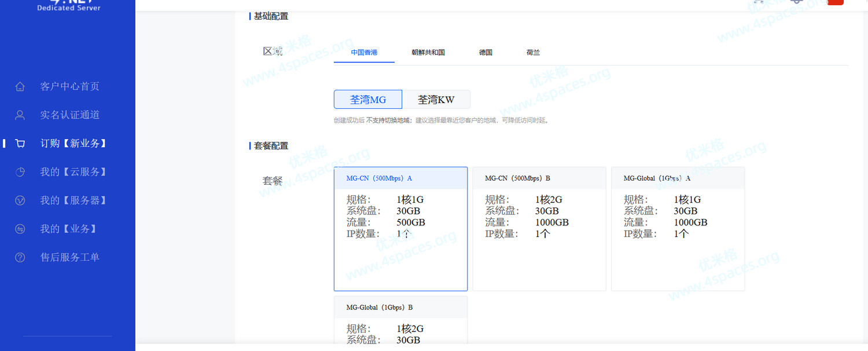Select the 荃湾MG datacenter option
Screen dimensions: 868x351
(x=367, y=100)
